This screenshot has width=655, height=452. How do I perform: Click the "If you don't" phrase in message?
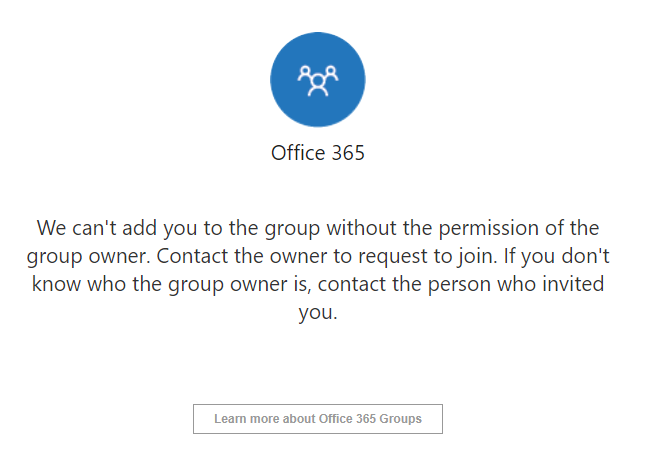coord(557,256)
